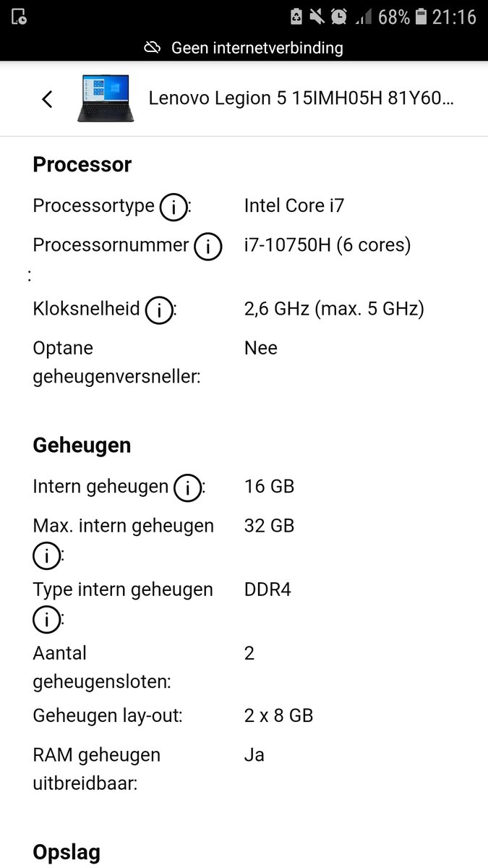This screenshot has height=868, width=488.
Task: Tap the muted sound status icon
Action: 317,17
